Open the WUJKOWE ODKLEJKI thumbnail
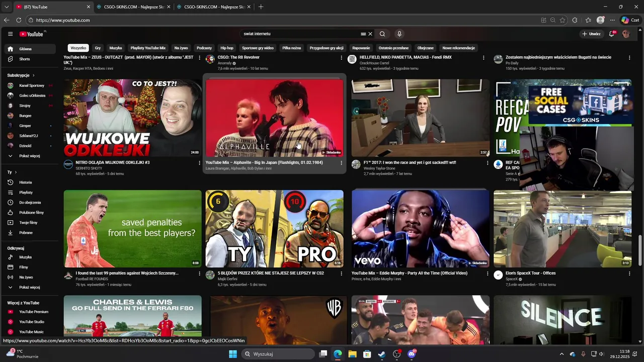Viewport: 644px width, 362px height. 132,118
